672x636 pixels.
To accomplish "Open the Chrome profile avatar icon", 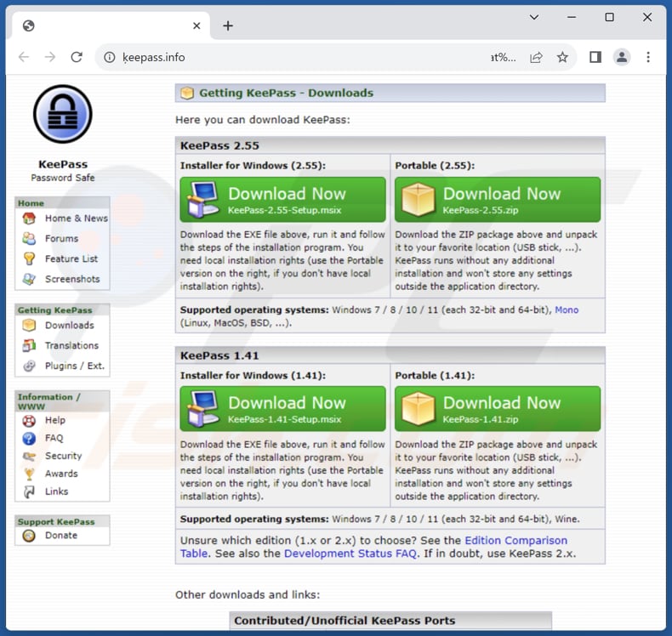I will point(622,57).
